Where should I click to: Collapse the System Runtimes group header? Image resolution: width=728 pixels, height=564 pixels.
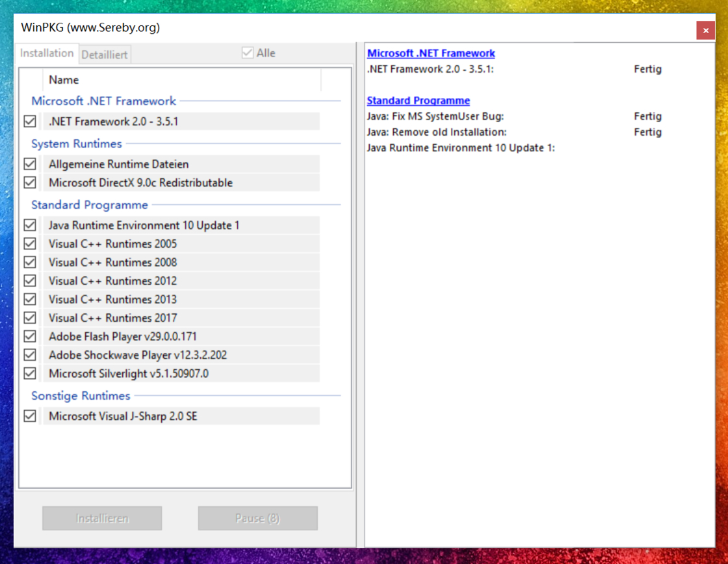coord(77,144)
